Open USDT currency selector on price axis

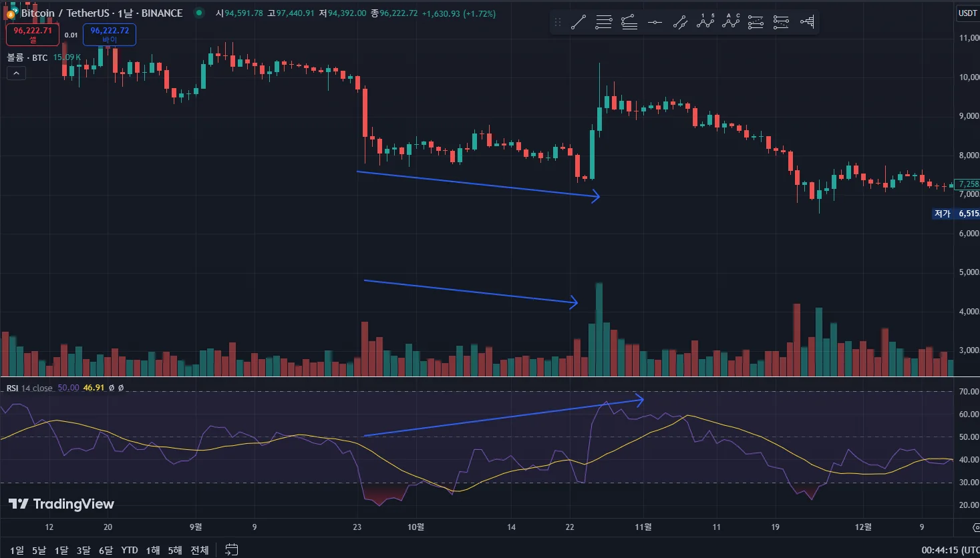968,13
